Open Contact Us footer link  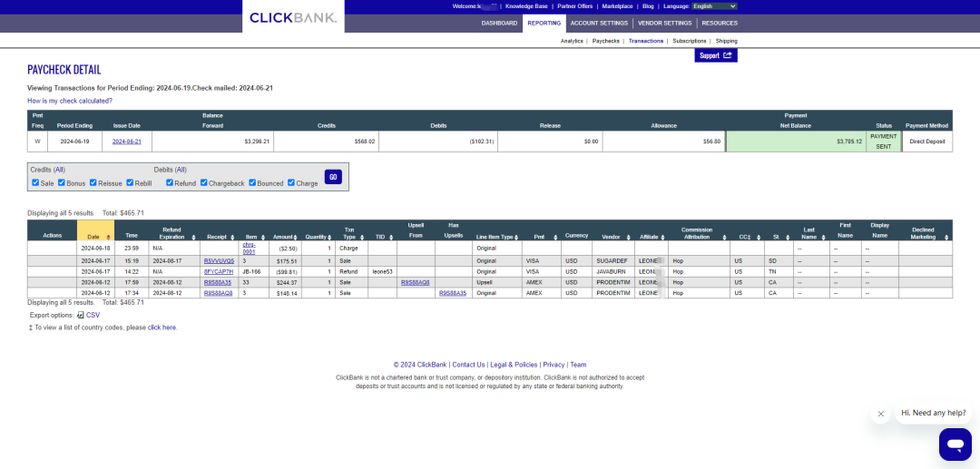(x=468, y=365)
